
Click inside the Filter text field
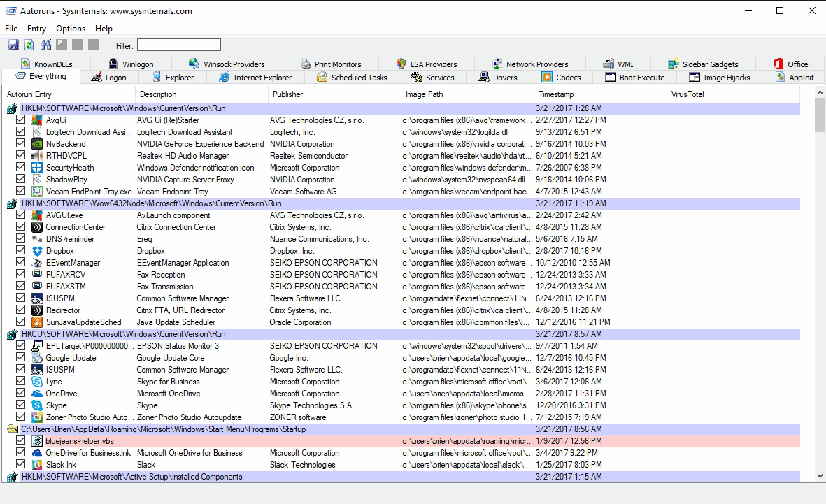pos(178,45)
